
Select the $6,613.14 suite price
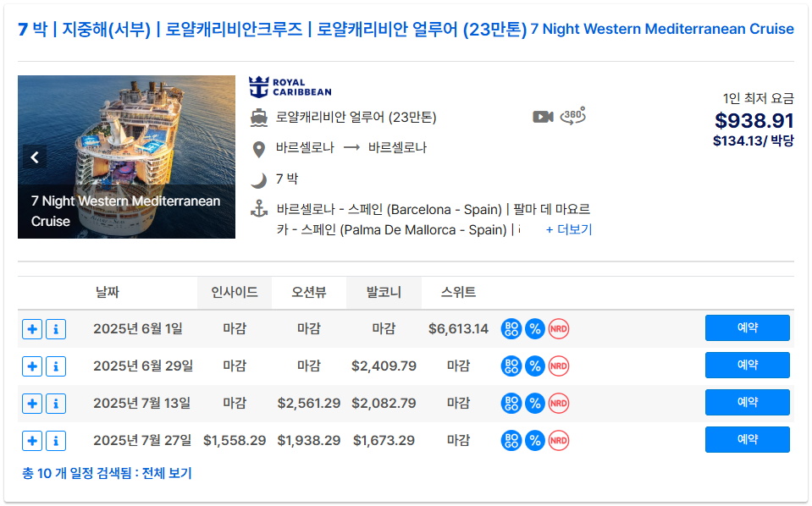click(x=458, y=329)
